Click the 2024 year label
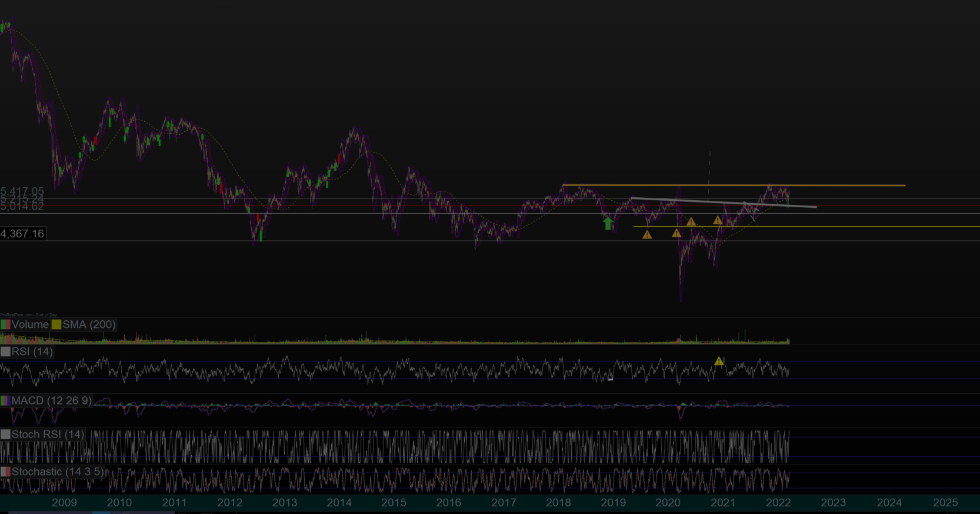980x514 pixels. pos(889,503)
